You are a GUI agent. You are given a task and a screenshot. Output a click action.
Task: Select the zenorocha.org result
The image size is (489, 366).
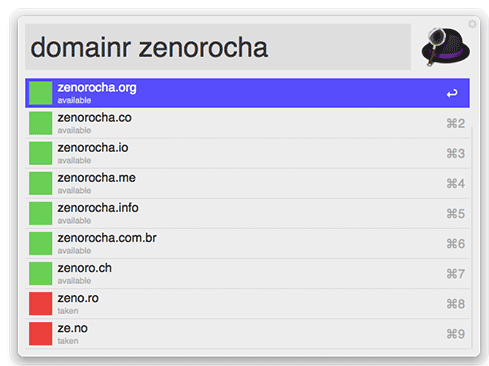(247, 93)
